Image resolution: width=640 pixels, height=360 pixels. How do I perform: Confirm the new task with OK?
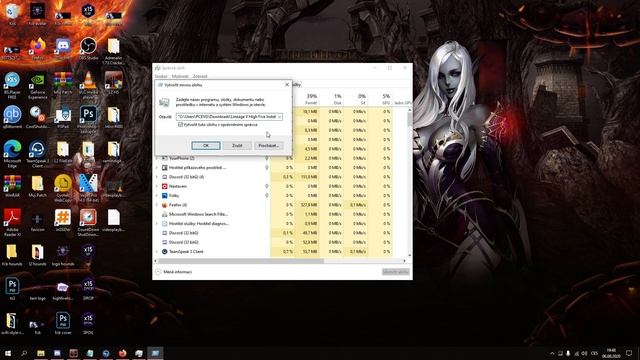pyautogui.click(x=206, y=145)
